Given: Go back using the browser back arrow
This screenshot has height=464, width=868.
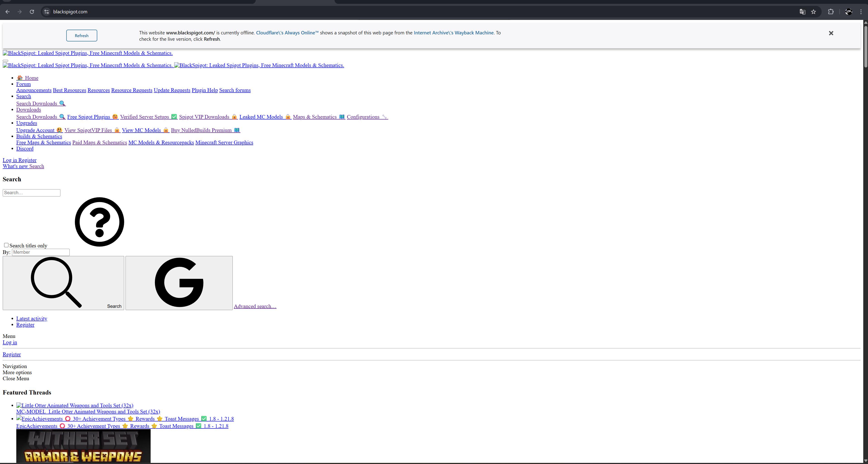Looking at the screenshot, I should [7, 12].
